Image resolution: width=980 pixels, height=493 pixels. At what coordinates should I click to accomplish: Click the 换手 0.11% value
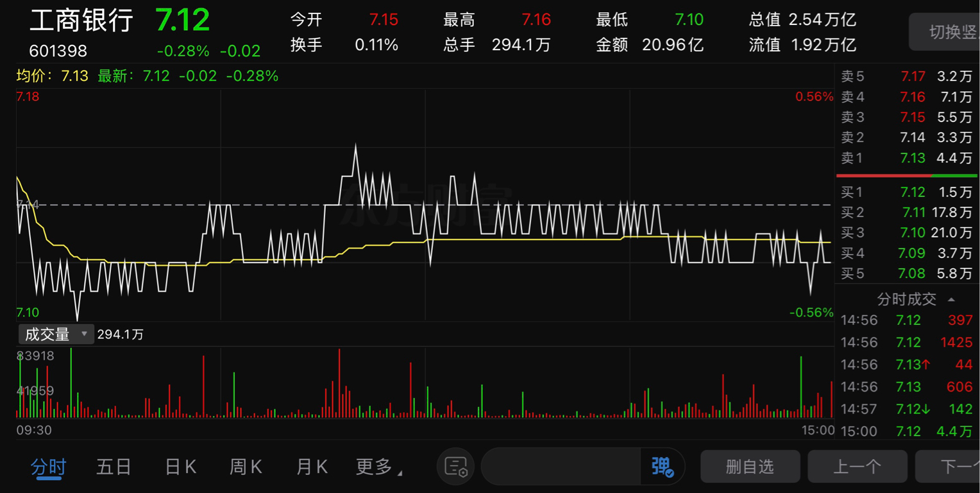pos(376,45)
